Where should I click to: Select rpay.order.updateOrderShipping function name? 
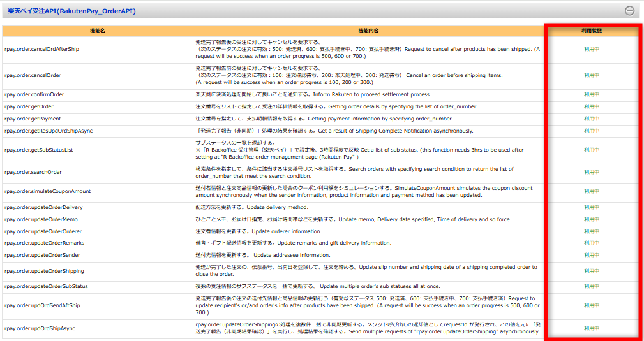click(x=44, y=272)
